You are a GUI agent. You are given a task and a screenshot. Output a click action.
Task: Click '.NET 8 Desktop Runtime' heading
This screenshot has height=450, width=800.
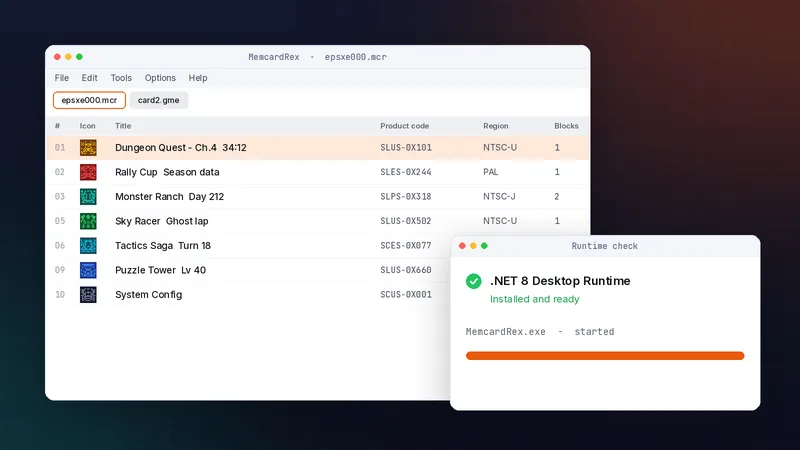pyautogui.click(x=560, y=281)
